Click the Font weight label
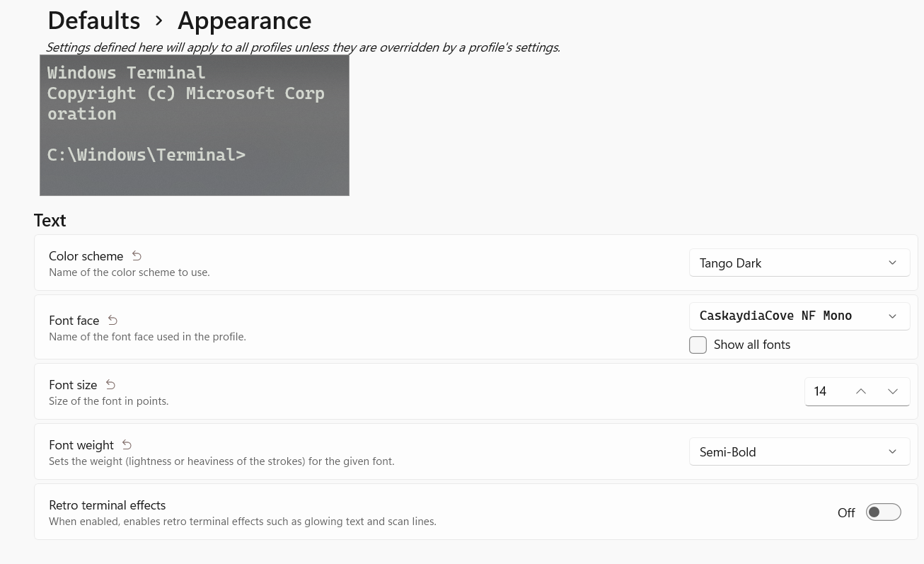The width and height of the screenshot is (924, 564). point(81,445)
